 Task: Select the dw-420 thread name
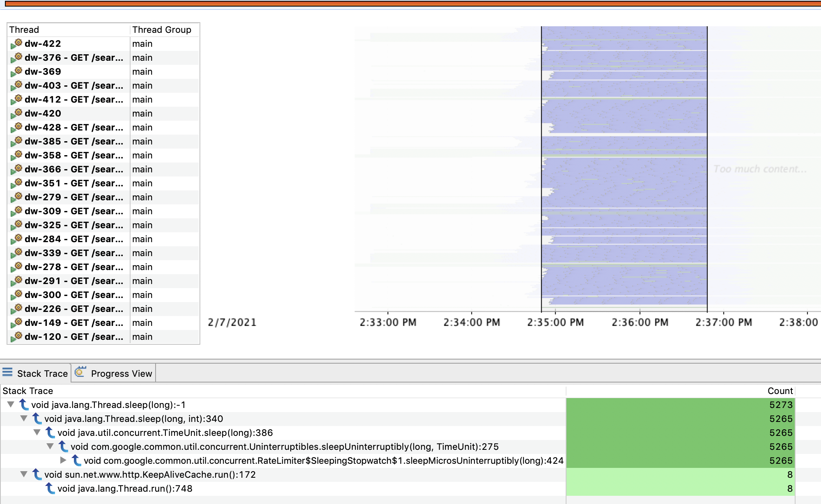(43, 113)
